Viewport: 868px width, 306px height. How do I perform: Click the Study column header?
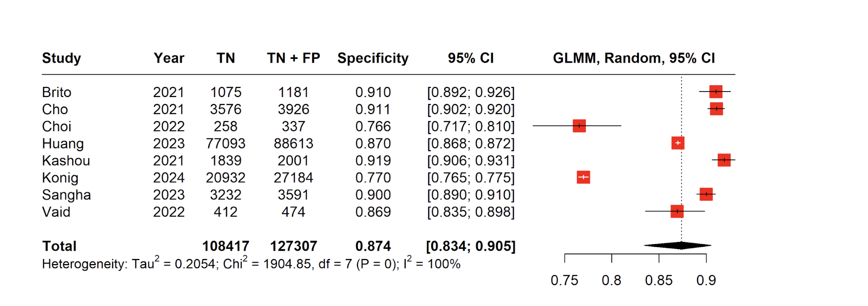click(62, 58)
